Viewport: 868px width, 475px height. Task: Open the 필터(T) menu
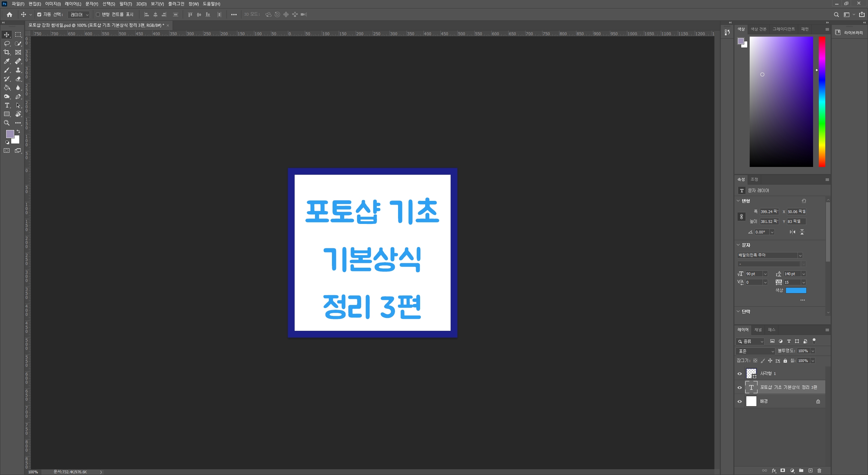point(125,4)
